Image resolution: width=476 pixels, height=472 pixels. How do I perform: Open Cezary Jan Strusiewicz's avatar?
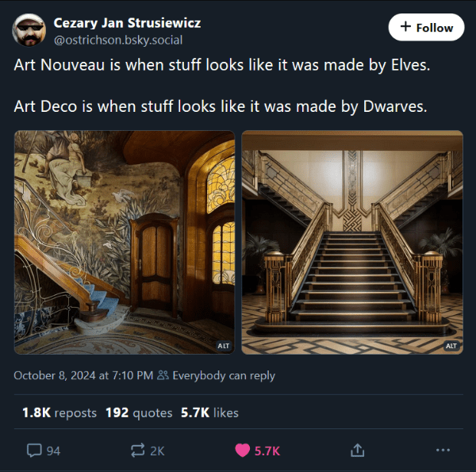pos(29,30)
